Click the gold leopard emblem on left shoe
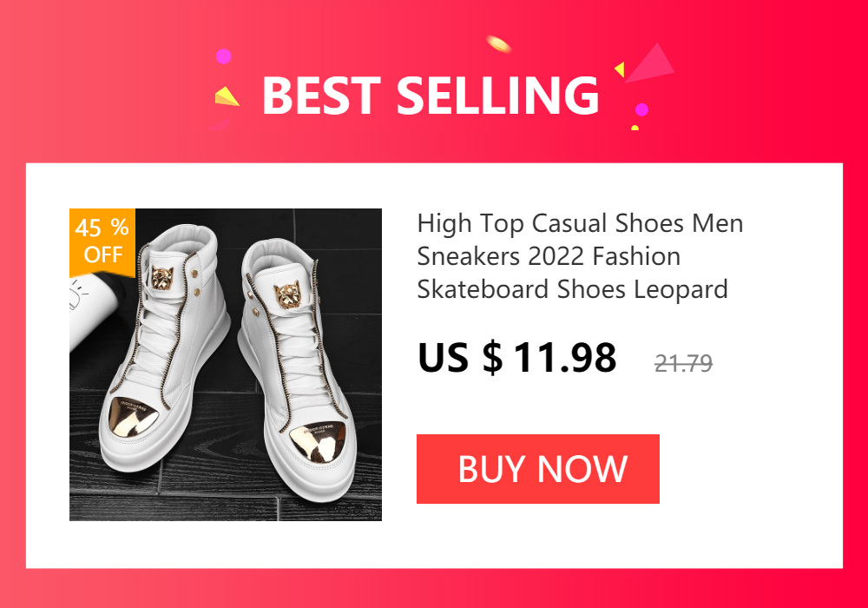This screenshot has height=608, width=868. tap(162, 279)
